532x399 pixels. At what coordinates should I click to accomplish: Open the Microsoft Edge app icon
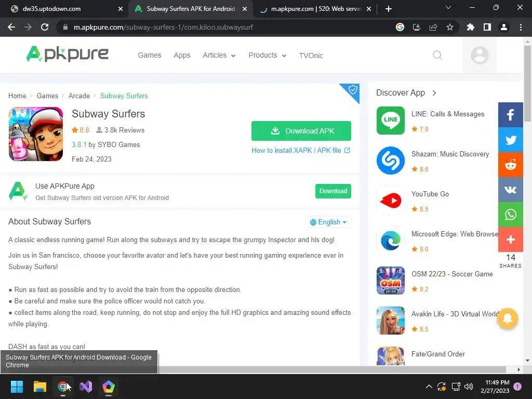pyautogui.click(x=391, y=241)
